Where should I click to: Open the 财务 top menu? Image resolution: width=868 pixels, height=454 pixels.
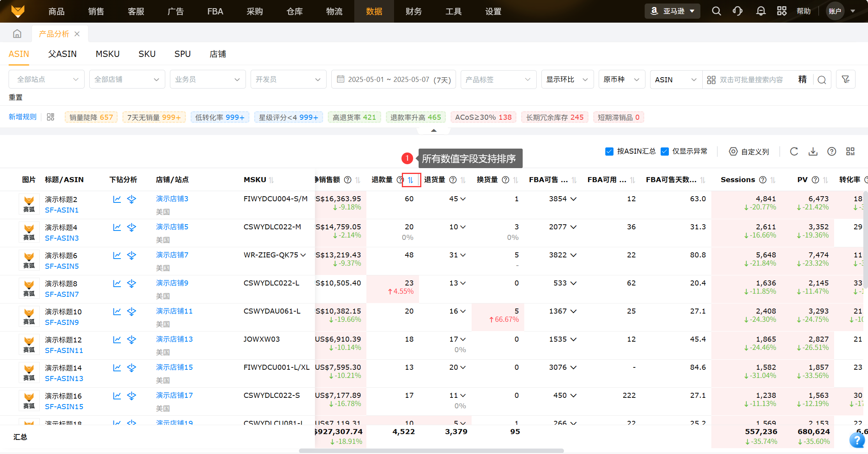[414, 11]
